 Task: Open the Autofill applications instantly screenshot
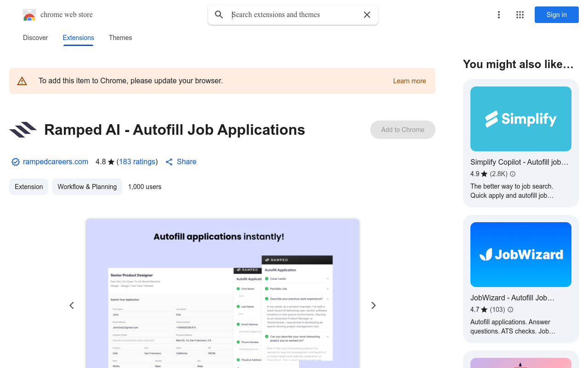coord(222,293)
